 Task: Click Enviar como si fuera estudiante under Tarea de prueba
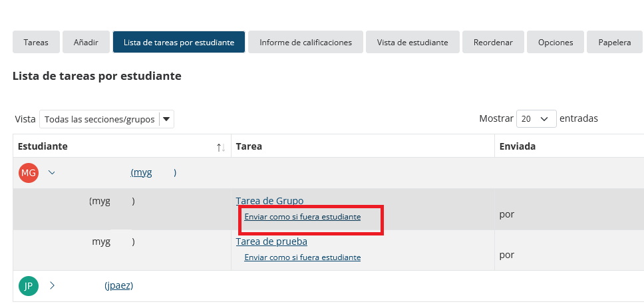point(302,257)
